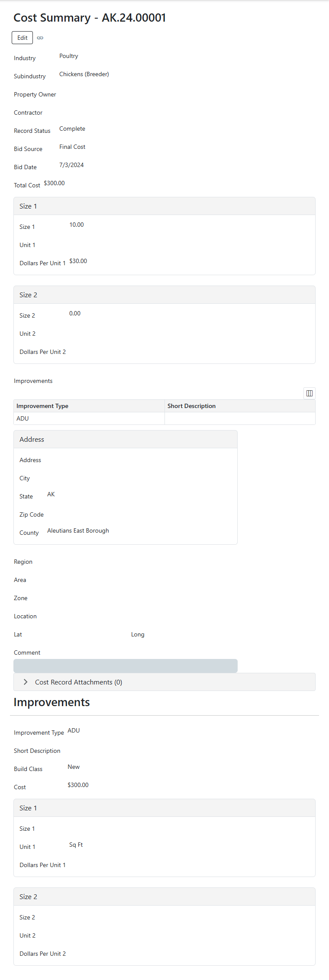Click the Record Status value Complete
Viewport: 329px width, 980px height.
(72, 129)
